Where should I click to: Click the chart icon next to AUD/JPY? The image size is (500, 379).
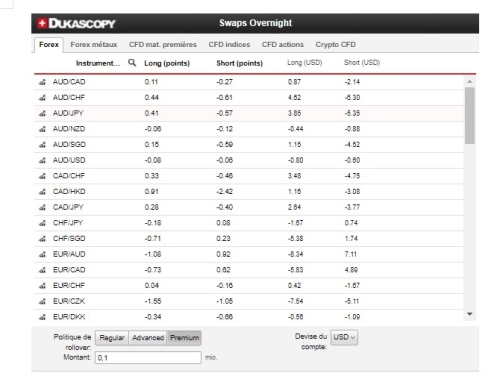tap(42, 113)
